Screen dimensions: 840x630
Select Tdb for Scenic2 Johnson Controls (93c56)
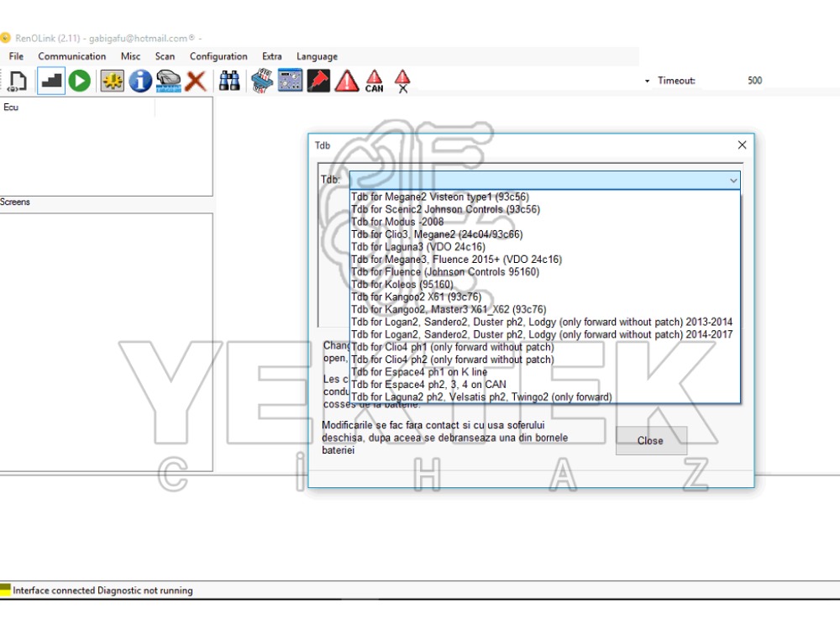coord(545,209)
